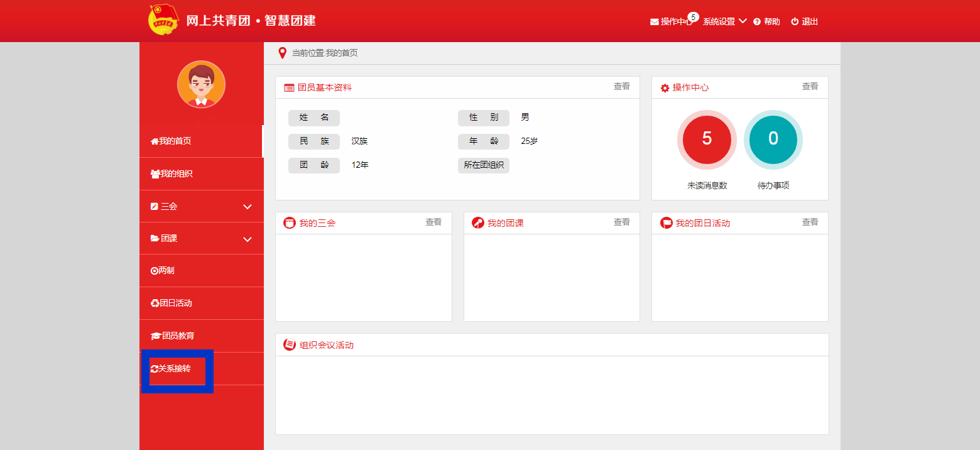This screenshot has width=980, height=450.
Task: Click the teal 待办事项 count circle
Action: click(773, 140)
